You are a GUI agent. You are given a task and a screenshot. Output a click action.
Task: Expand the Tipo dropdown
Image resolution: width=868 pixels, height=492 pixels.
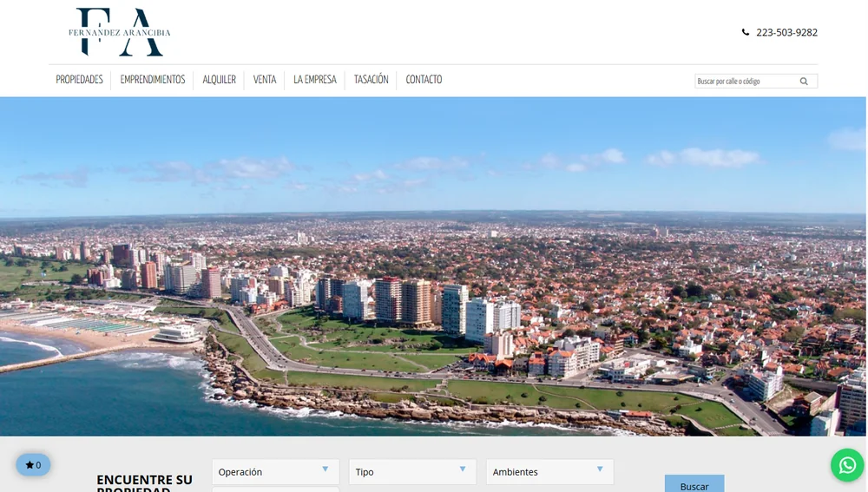412,471
